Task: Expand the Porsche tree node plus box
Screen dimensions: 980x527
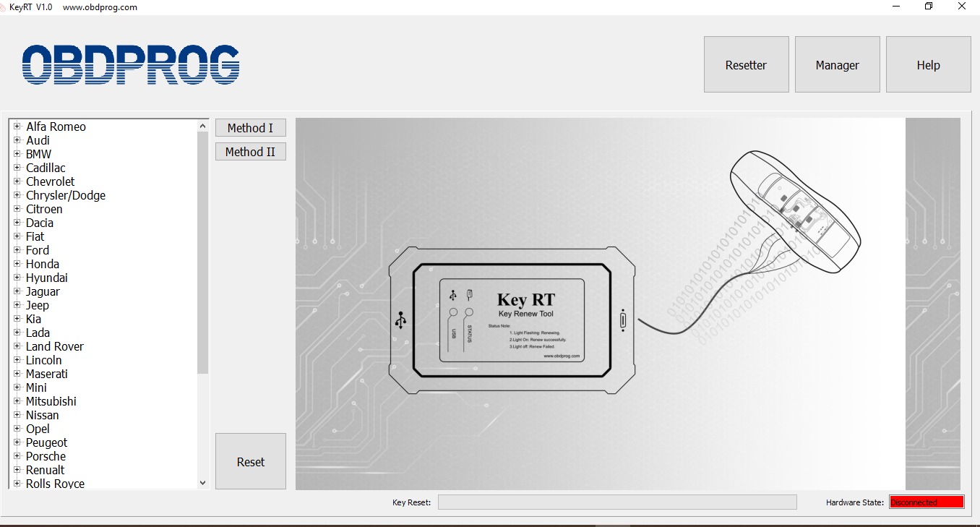Action: click(17, 456)
